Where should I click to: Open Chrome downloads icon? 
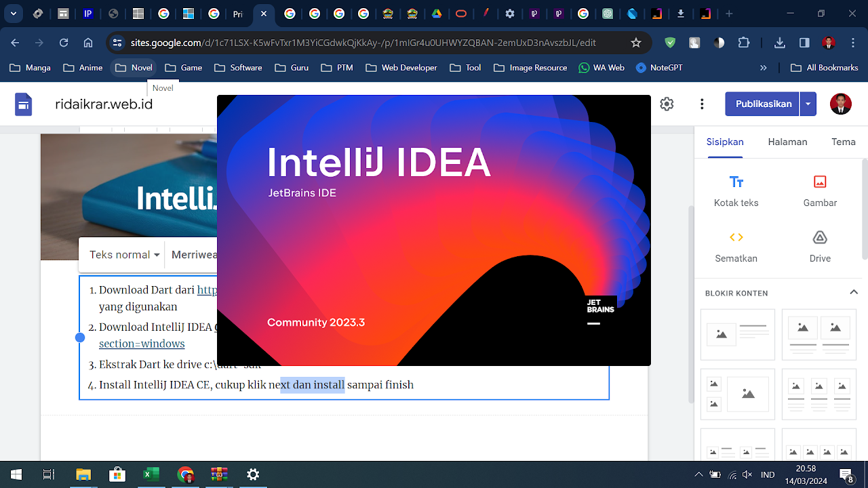click(780, 43)
